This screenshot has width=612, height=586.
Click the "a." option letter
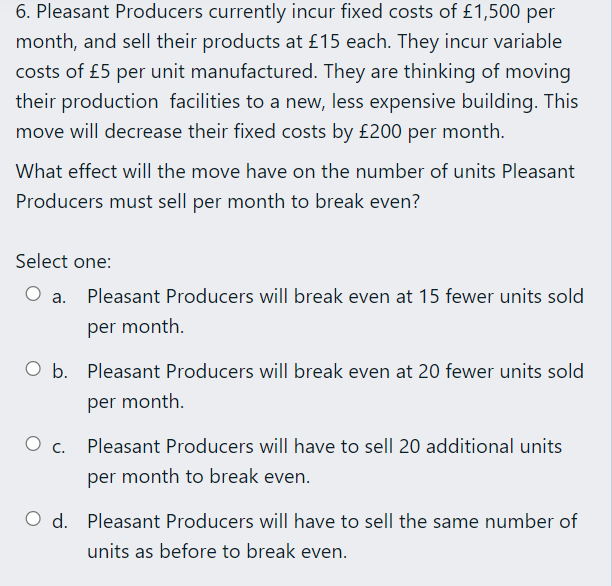[x=60, y=297]
